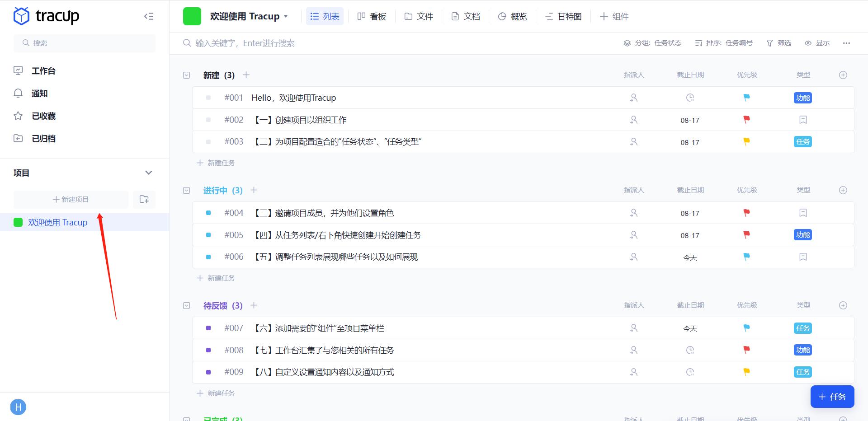Switch to the 看板 board view tab

click(372, 16)
